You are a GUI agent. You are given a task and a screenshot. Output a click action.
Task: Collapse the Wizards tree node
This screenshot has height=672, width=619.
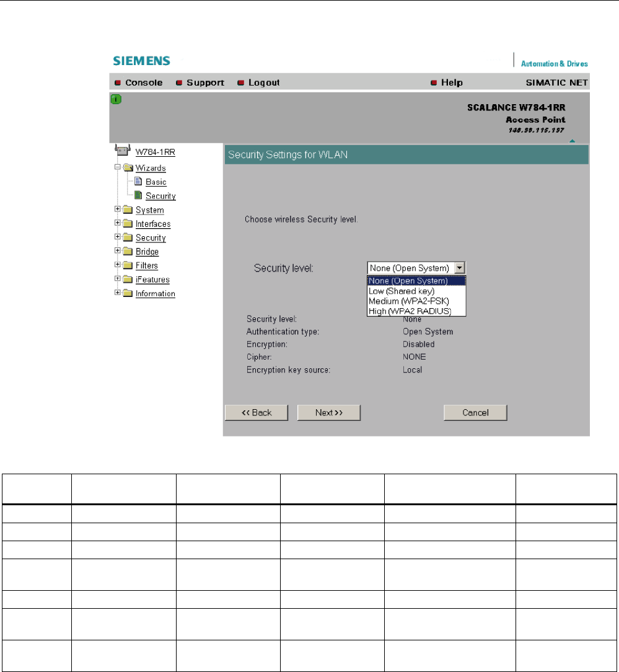[117, 167]
